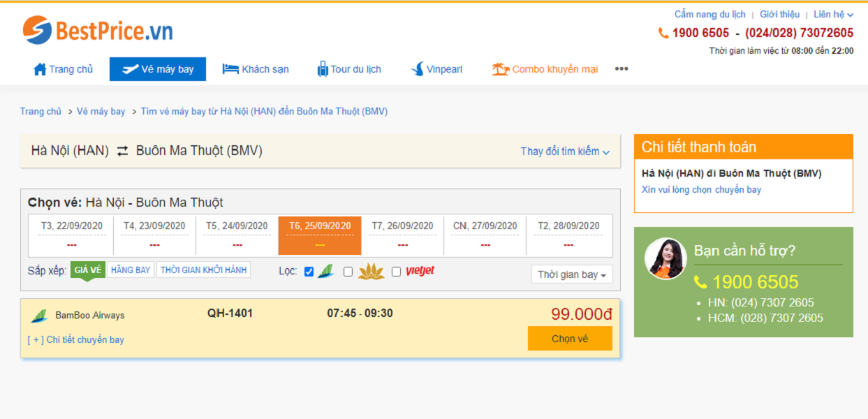Click the home icon beside Trang chủ

(40, 69)
